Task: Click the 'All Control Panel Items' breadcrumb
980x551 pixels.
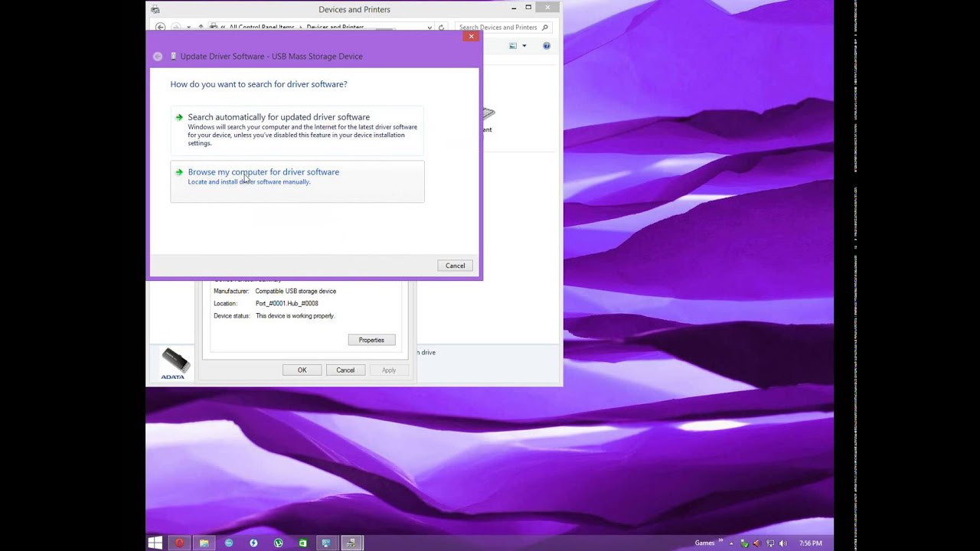Action: click(262, 28)
